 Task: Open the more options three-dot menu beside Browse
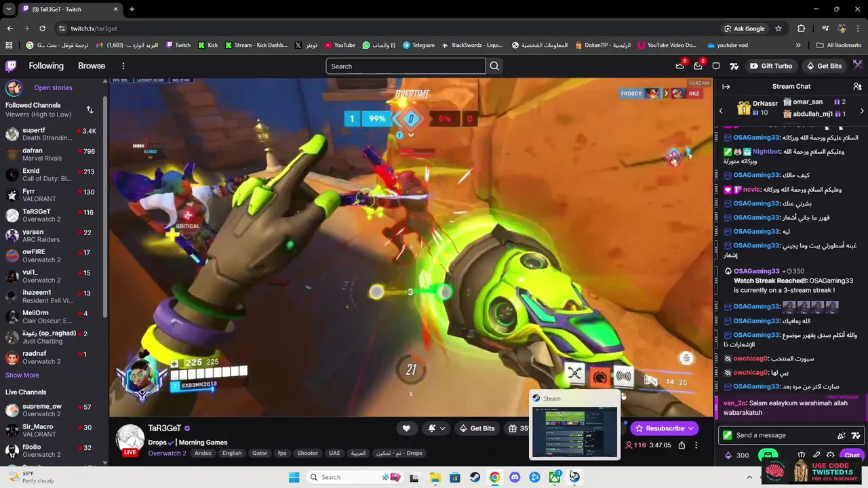pyautogui.click(x=123, y=66)
